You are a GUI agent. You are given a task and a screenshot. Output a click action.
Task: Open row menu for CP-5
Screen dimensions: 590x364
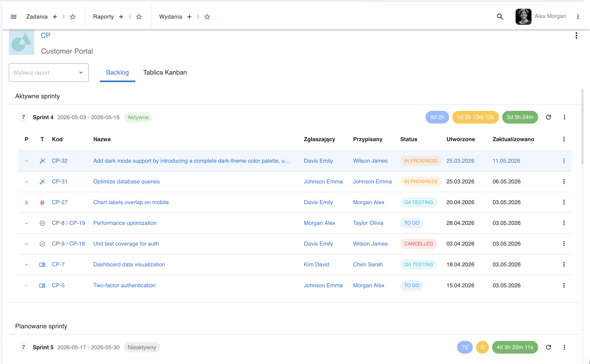click(x=564, y=285)
